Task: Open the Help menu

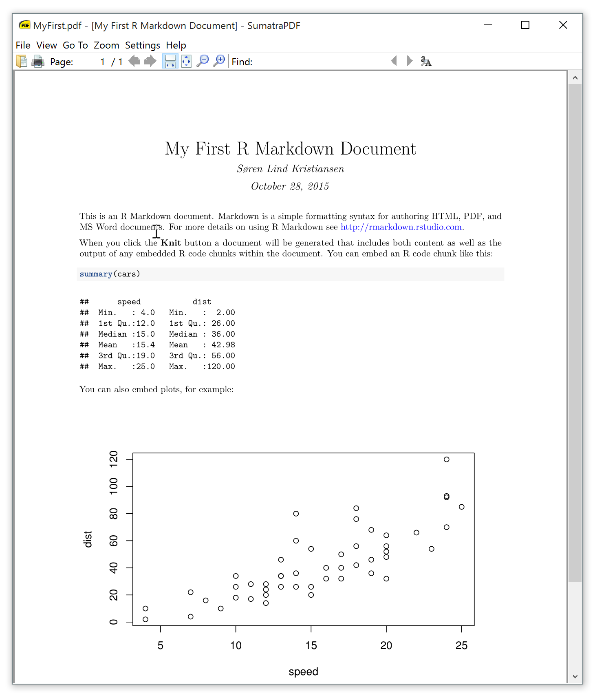Action: (x=176, y=45)
